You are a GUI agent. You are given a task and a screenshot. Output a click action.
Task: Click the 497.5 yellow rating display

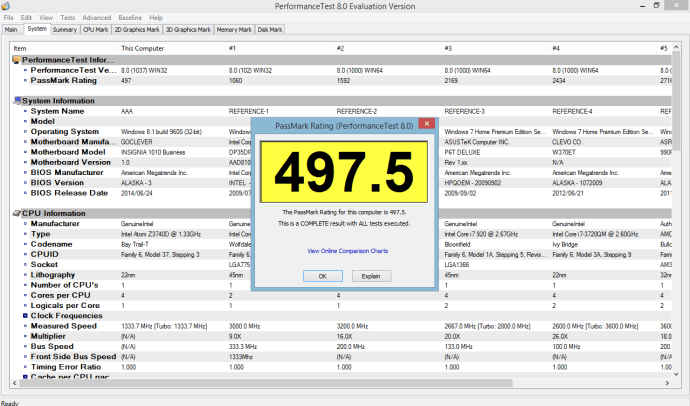coord(344,172)
